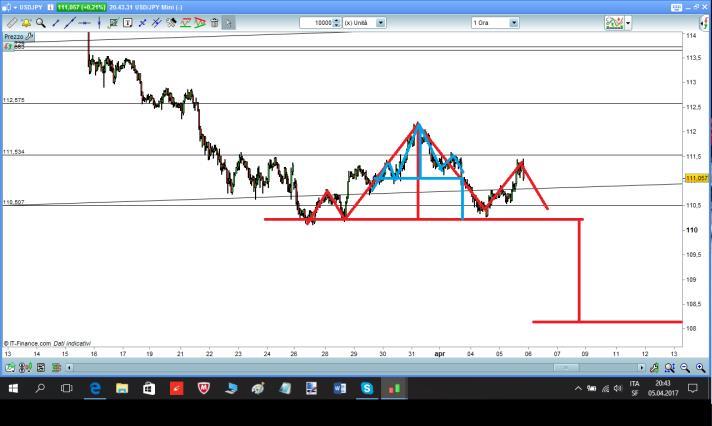Open Skype from the taskbar
712x426 pixels.
(x=367, y=388)
